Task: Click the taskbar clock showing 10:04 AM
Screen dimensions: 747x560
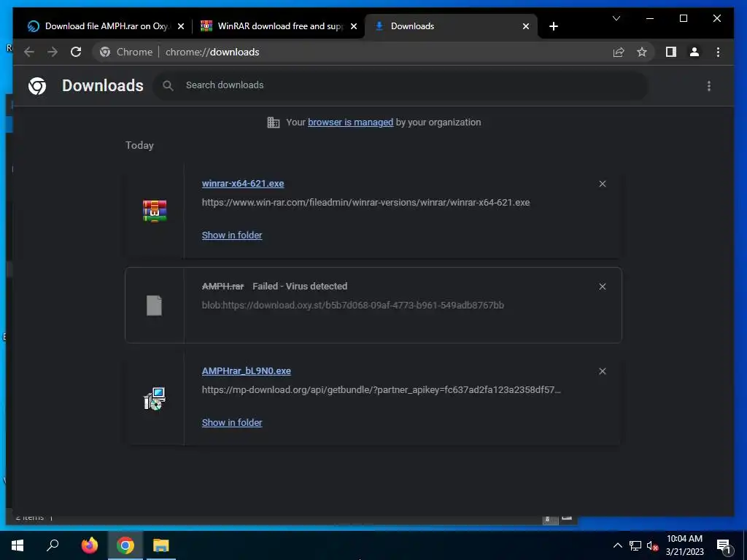Action: point(684,545)
